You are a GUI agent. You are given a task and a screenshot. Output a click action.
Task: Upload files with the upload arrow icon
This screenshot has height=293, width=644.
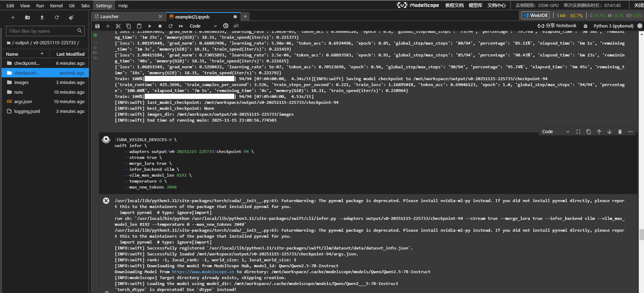click(42, 17)
